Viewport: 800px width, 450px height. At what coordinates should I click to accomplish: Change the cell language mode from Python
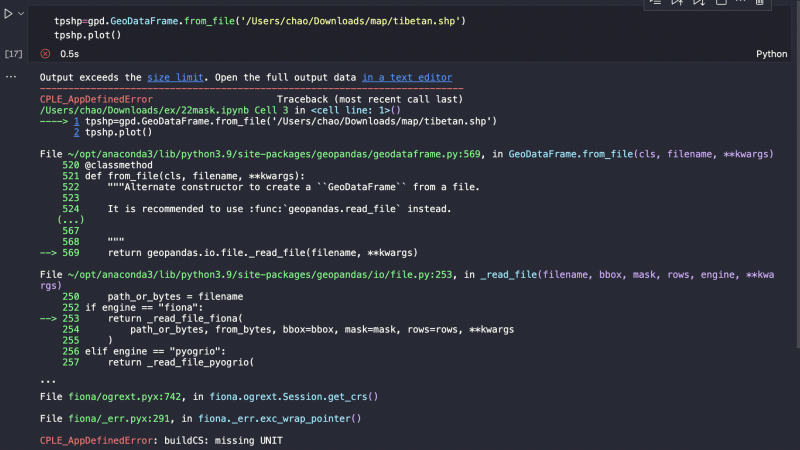771,53
